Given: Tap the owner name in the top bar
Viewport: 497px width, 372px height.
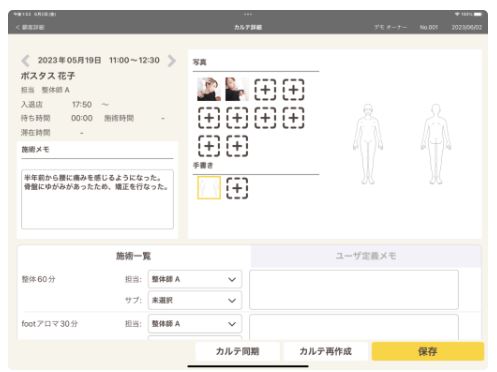Looking at the screenshot, I should [x=390, y=27].
